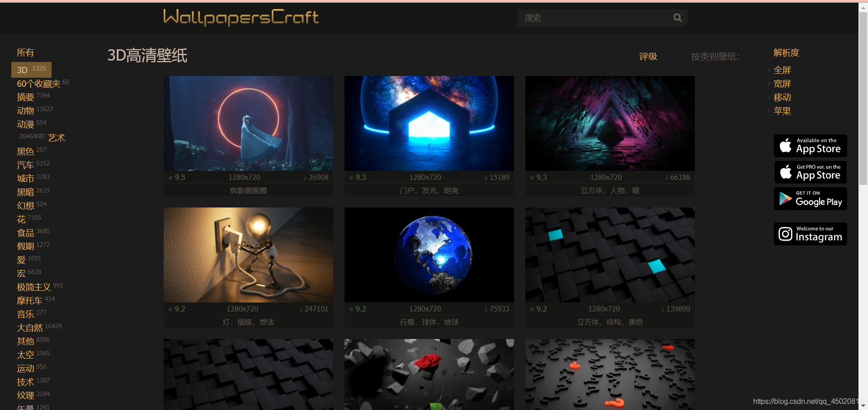
Task: Click the scrollbar down arrow
Action: tap(863, 405)
